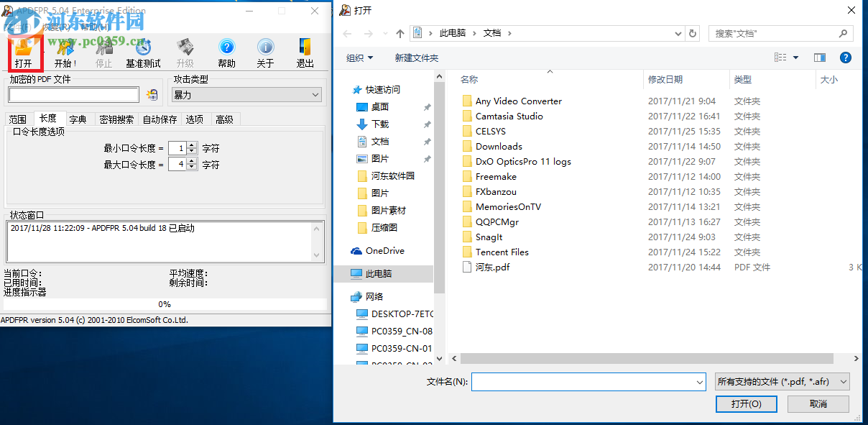The image size is (868, 425).
Task: Increase the 最大口令长度 value with up stepper
Action: 192,161
